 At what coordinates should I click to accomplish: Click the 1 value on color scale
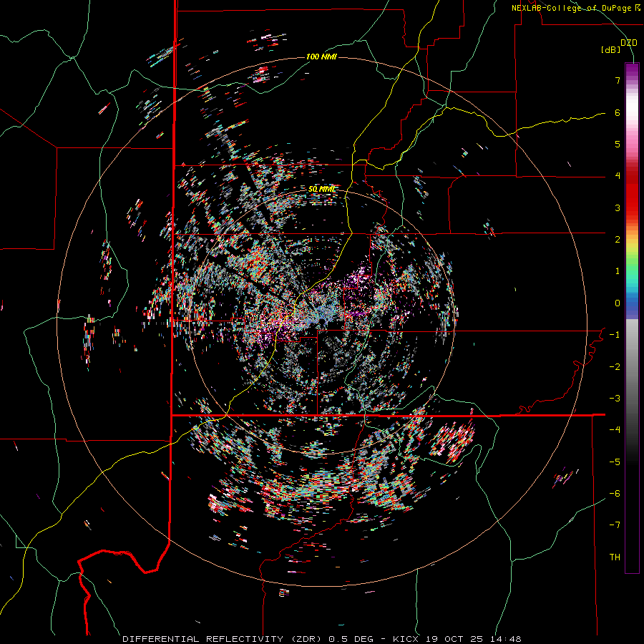pyautogui.click(x=618, y=271)
